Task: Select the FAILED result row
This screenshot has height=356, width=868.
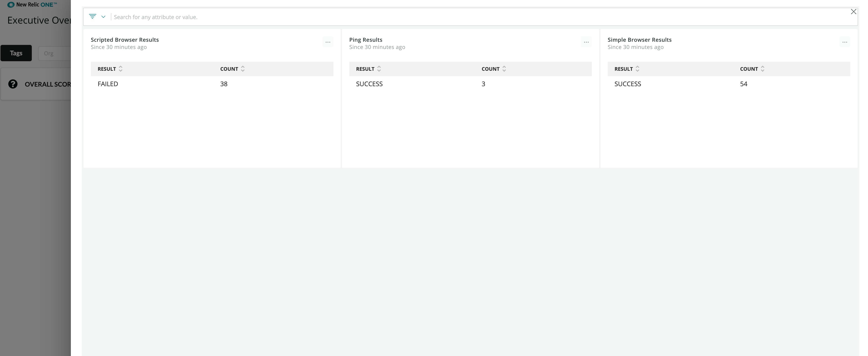Action: 212,84
